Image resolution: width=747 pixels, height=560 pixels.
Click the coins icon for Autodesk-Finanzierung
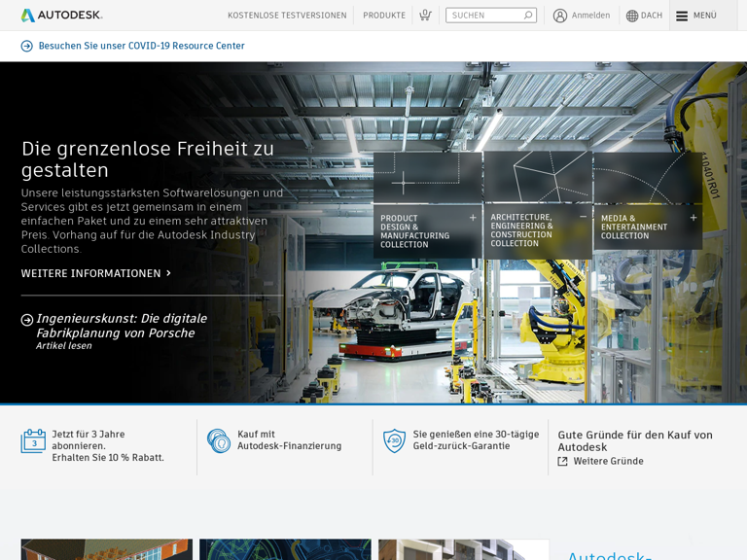point(219,441)
